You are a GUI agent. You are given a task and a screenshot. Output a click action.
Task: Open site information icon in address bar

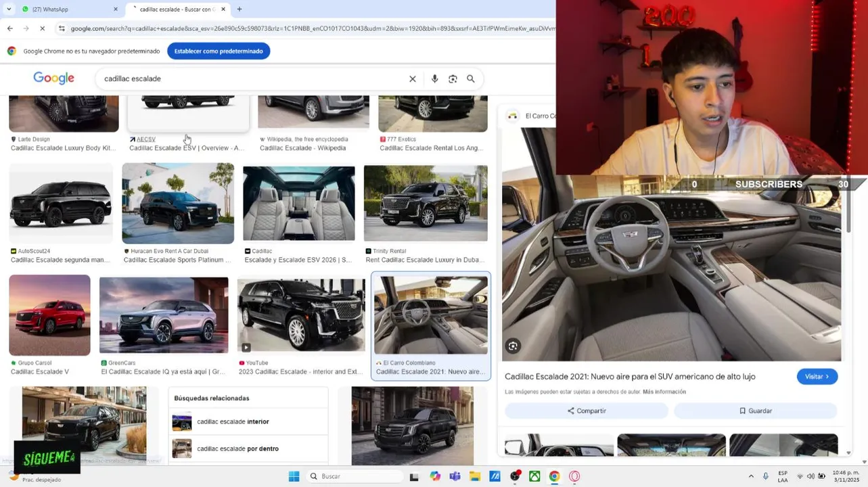62,28
